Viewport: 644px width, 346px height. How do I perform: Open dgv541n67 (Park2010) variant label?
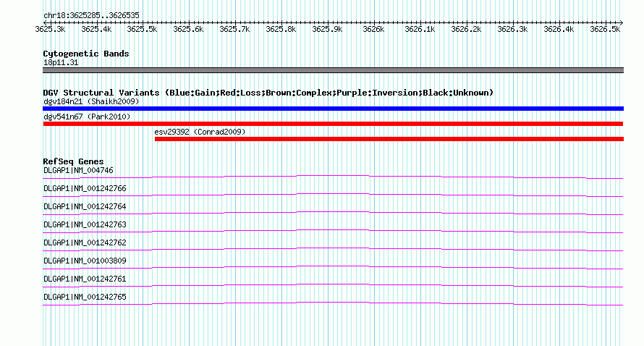tap(87, 117)
